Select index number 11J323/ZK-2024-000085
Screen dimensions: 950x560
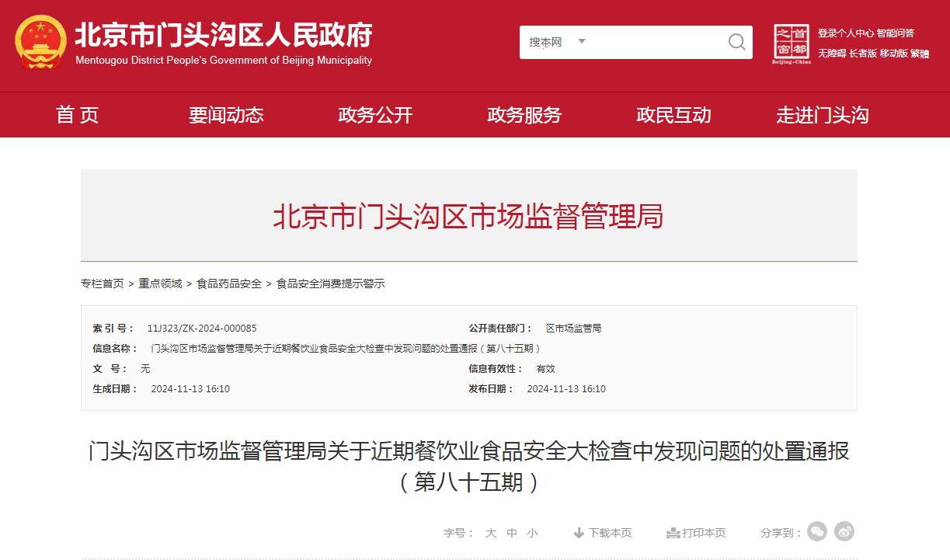(x=202, y=329)
